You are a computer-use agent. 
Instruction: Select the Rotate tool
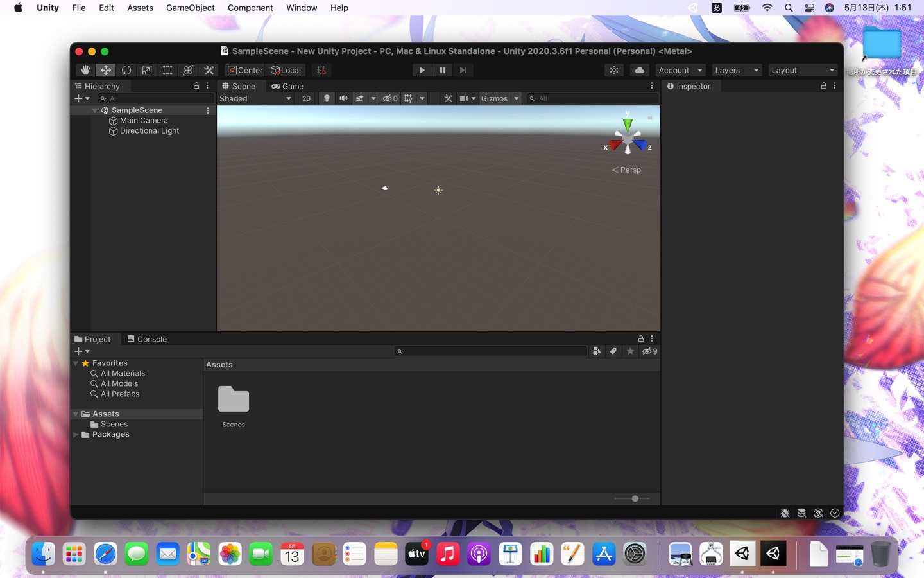point(126,70)
